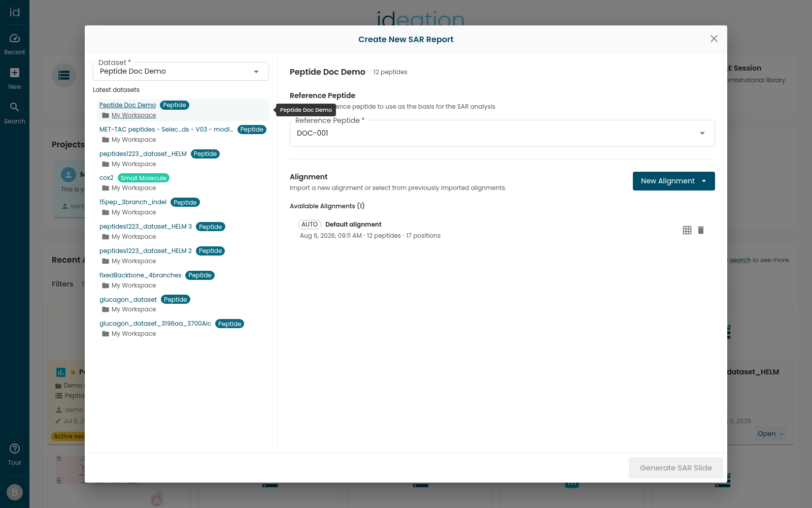
Task: Choose the glucagon_dataset_3196aa_3700Aic dataset
Action: (155, 324)
